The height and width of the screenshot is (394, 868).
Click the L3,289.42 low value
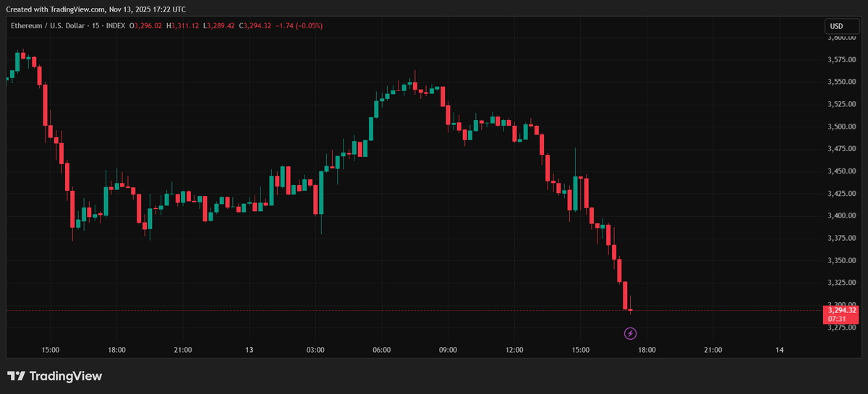click(x=219, y=26)
